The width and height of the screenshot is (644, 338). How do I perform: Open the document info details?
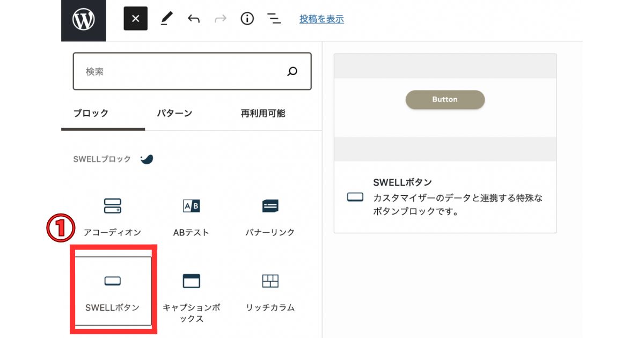(x=247, y=19)
